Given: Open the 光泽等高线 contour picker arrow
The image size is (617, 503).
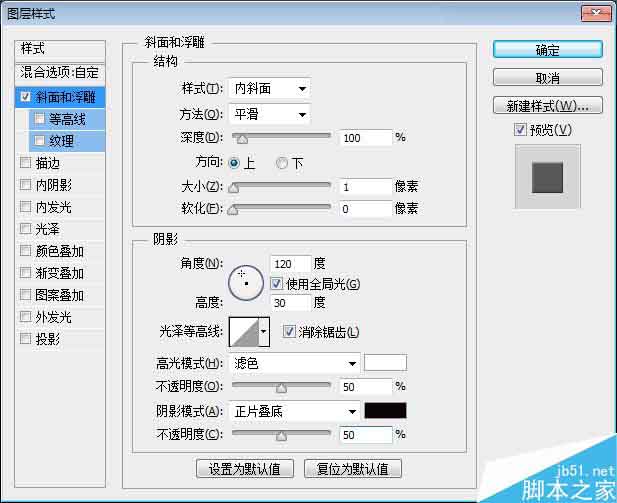Looking at the screenshot, I should point(264,332).
